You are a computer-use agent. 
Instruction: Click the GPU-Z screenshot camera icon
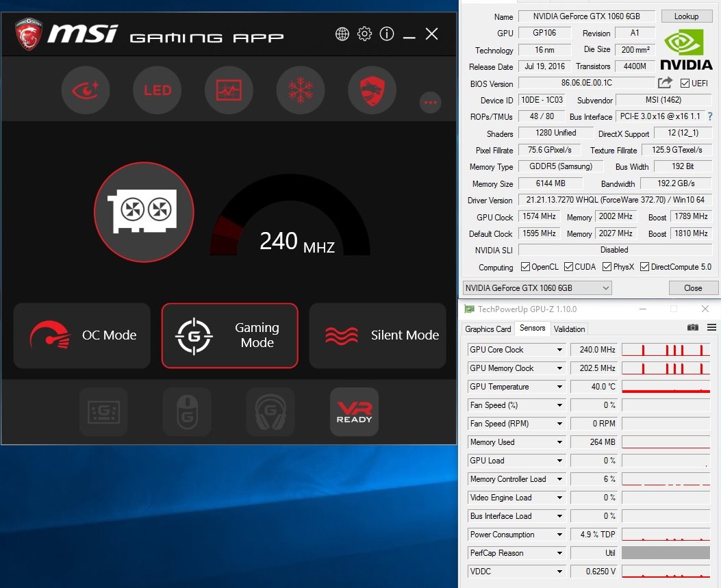(693, 328)
